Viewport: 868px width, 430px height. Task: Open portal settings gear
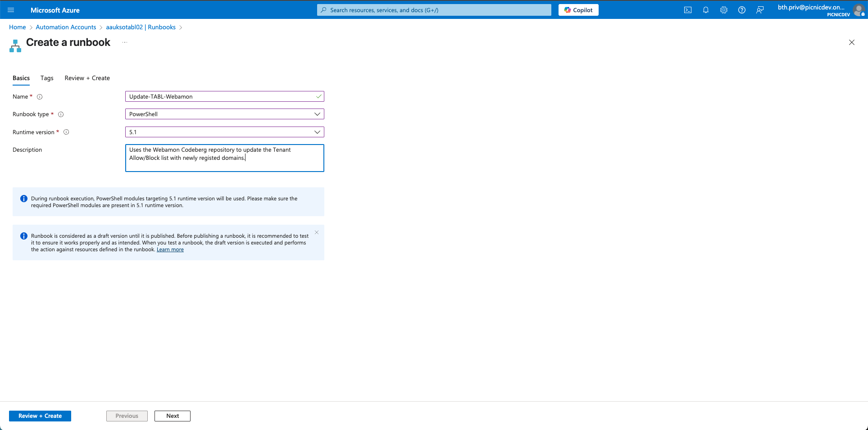[x=724, y=10]
